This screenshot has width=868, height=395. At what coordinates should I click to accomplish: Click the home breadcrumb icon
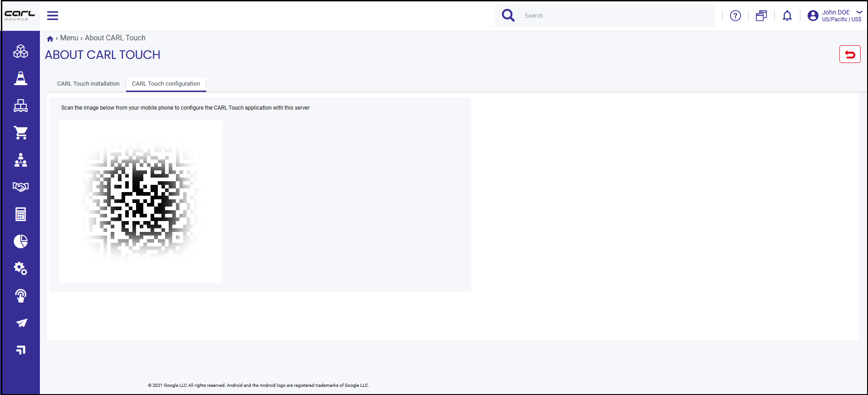coord(50,39)
